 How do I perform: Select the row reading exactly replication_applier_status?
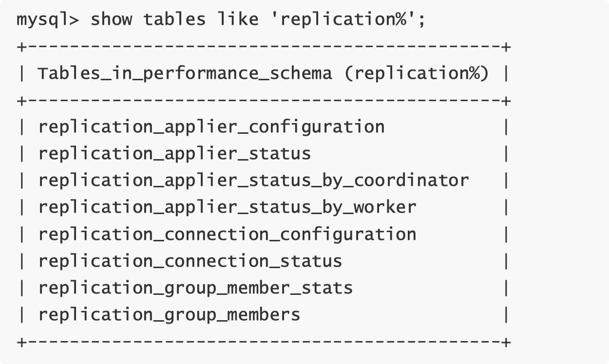(174, 154)
